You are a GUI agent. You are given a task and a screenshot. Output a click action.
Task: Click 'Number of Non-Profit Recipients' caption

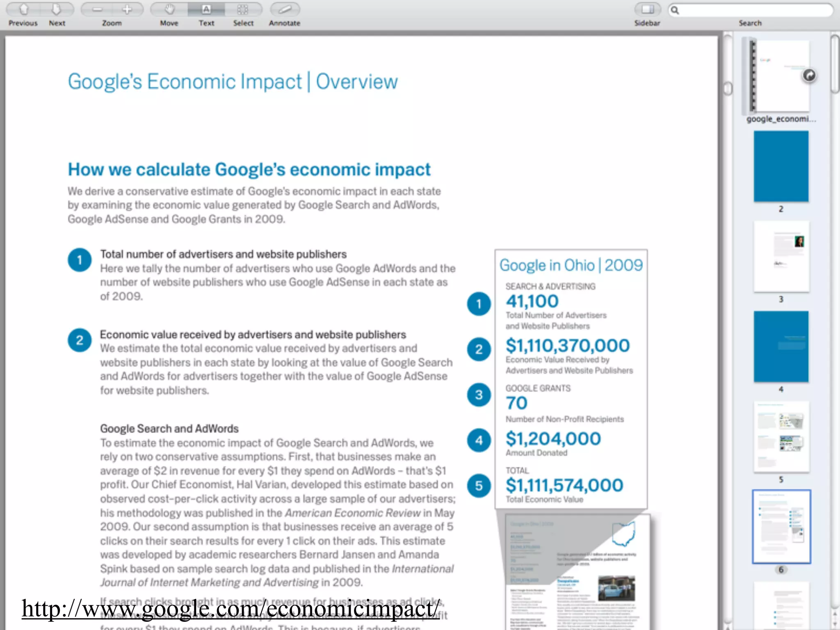point(564,419)
